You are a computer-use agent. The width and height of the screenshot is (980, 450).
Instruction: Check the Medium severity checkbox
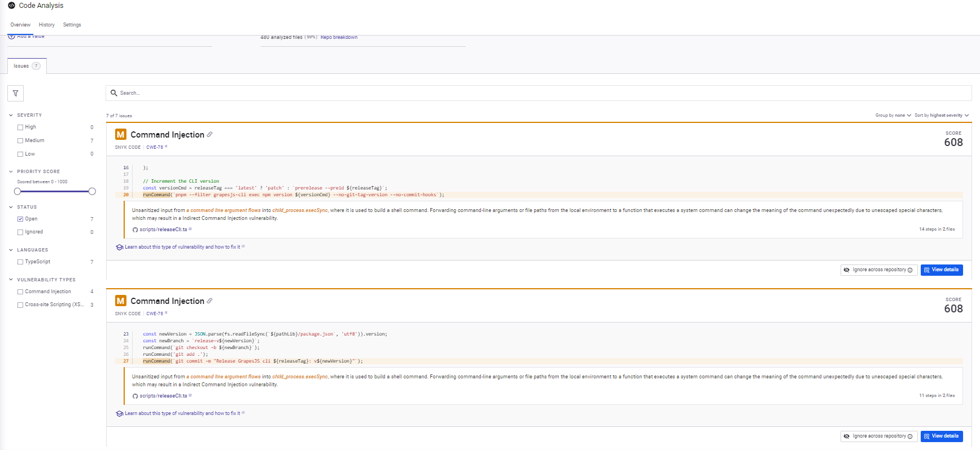(20, 140)
